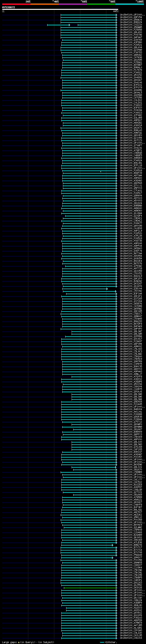Open hit UniRef100_B8A293
Image resolution: width=146 pixels, height=644 pixels.
point(131,321)
